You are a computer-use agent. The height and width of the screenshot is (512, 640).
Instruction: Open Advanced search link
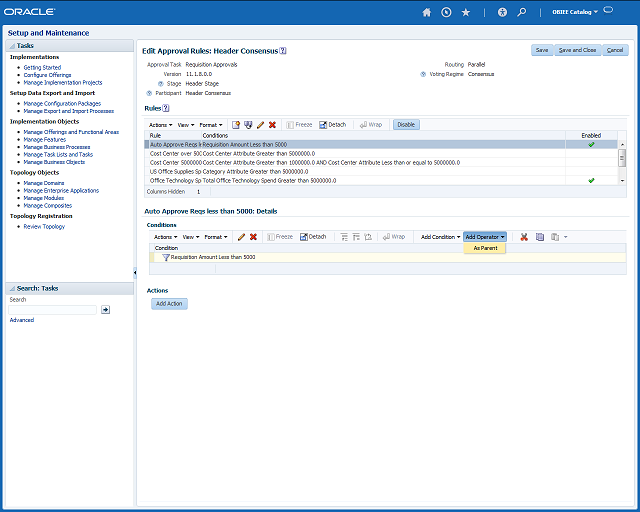pos(22,320)
